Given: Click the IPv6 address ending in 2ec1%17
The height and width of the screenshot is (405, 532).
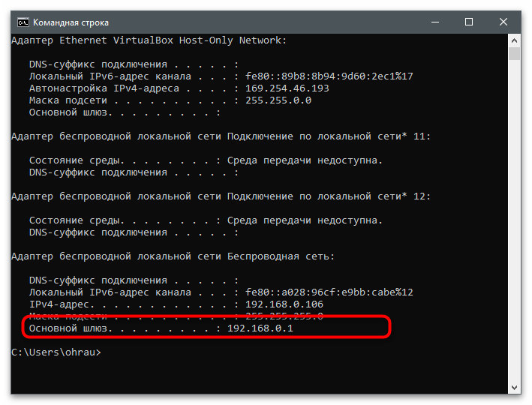Looking at the screenshot, I should pos(329,76).
